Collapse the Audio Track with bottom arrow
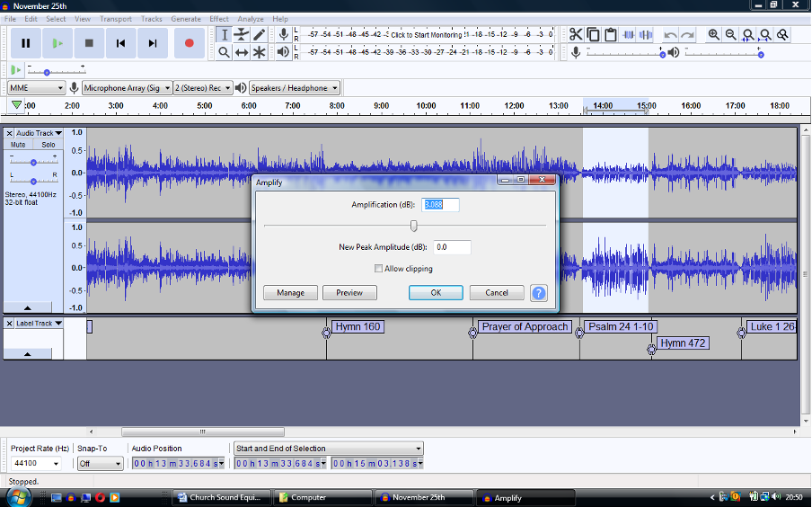 (28, 307)
